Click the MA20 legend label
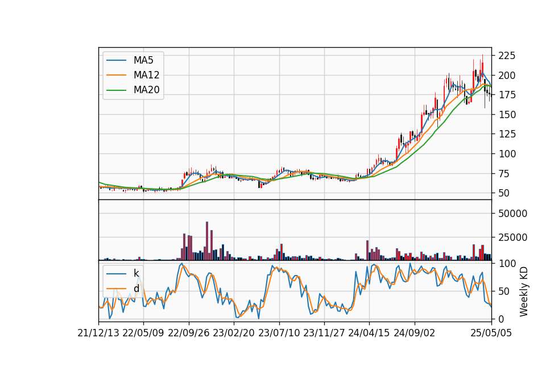Screen dimensions: 546x392 pyautogui.click(x=146, y=90)
